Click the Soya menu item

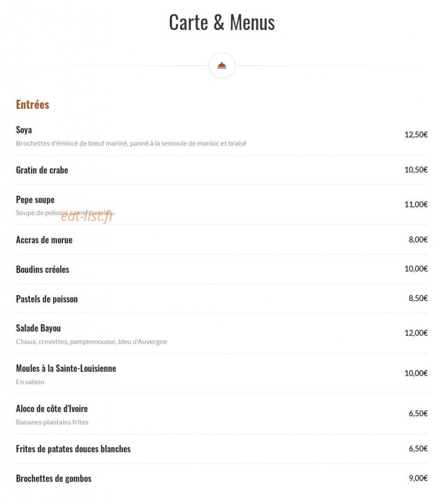24,130
